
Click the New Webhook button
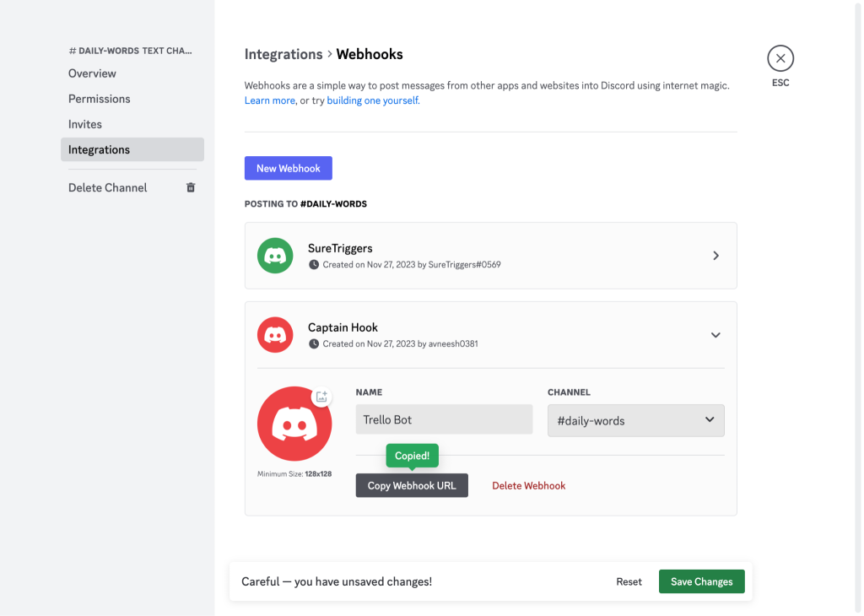(288, 168)
